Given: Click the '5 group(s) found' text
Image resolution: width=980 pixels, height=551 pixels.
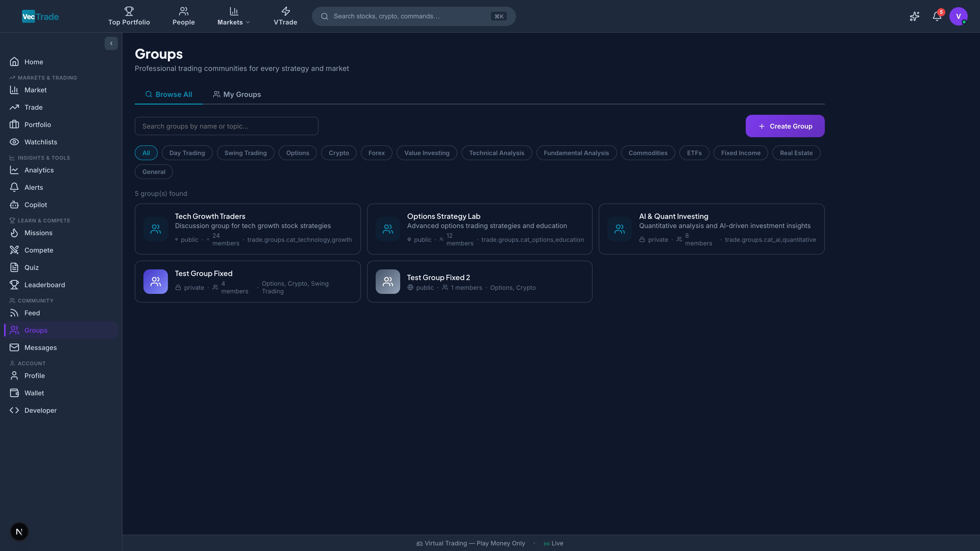Looking at the screenshot, I should pos(161,194).
